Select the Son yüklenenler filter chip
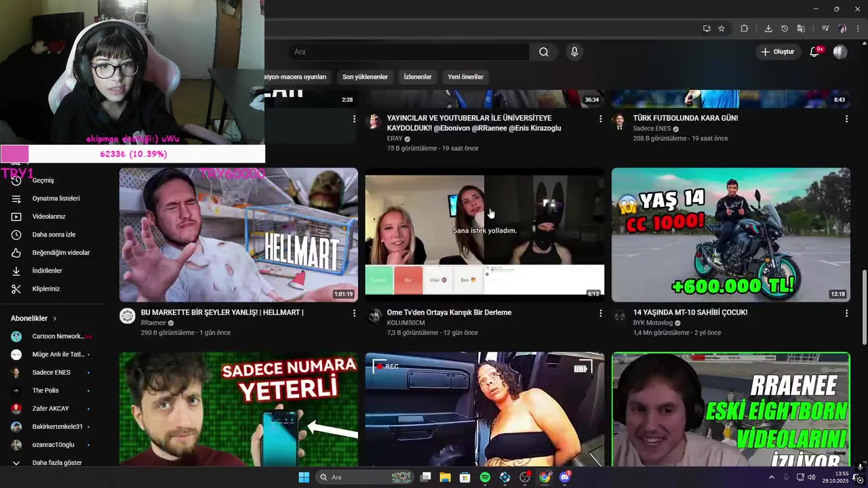This screenshot has height=488, width=868. click(x=365, y=77)
